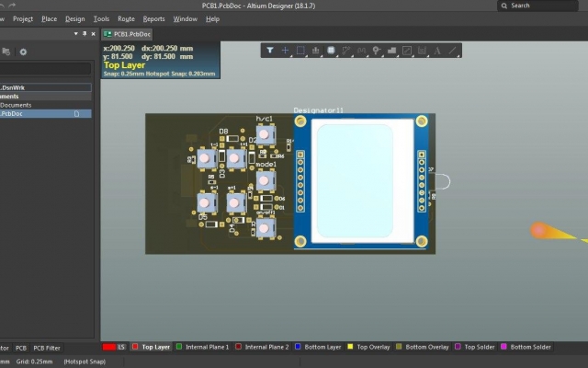
Task: Click the Designator11 text label
Action: tap(318, 110)
